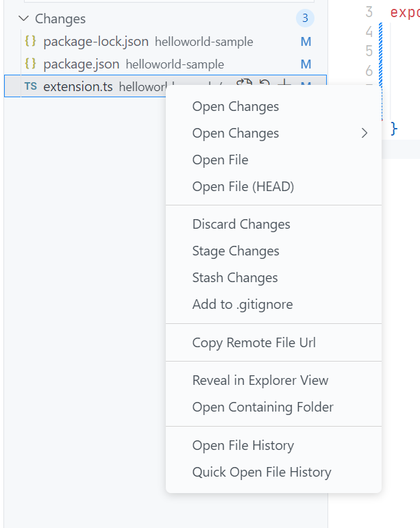Viewport: 420px width, 528px height.
Task: Collapse the Changes section chevron
Action: (23, 18)
